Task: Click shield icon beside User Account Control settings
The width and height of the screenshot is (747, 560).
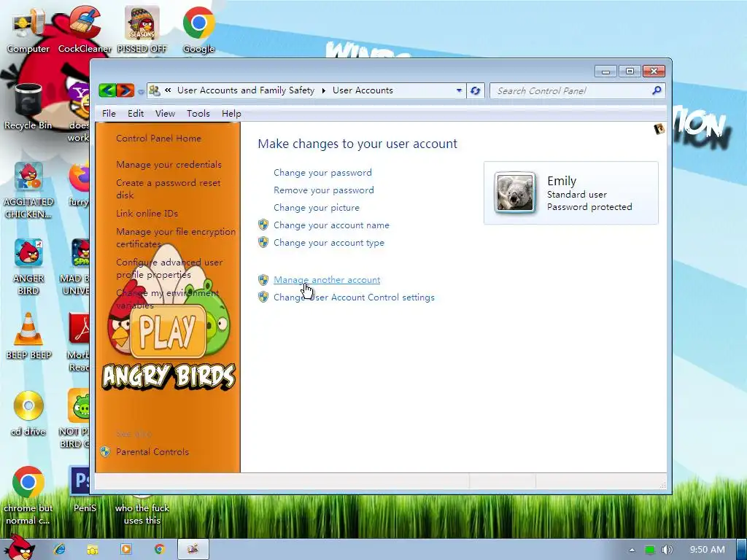Action: pyautogui.click(x=263, y=297)
